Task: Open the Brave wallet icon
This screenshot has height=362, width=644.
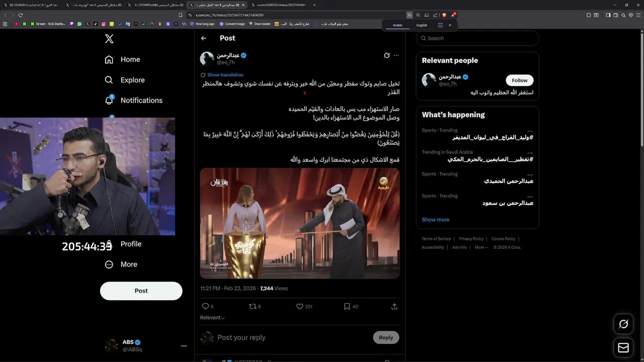Action: 615,15
